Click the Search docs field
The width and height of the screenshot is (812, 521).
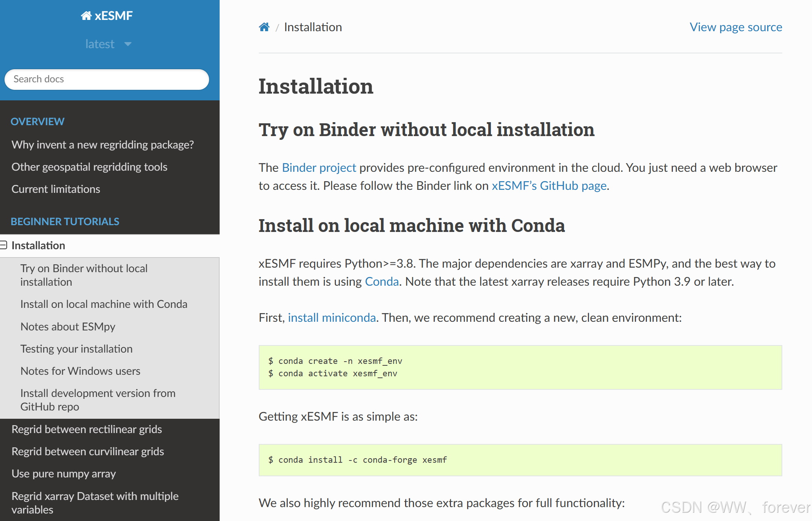tap(107, 79)
